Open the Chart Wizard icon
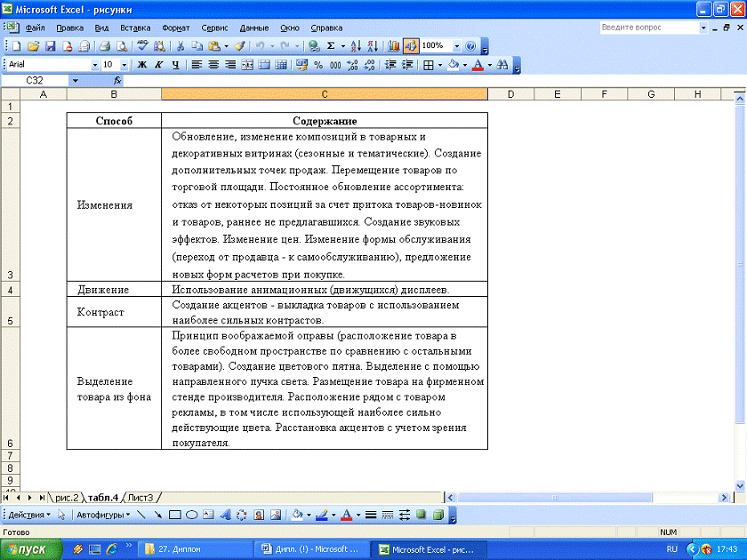 pos(394,45)
